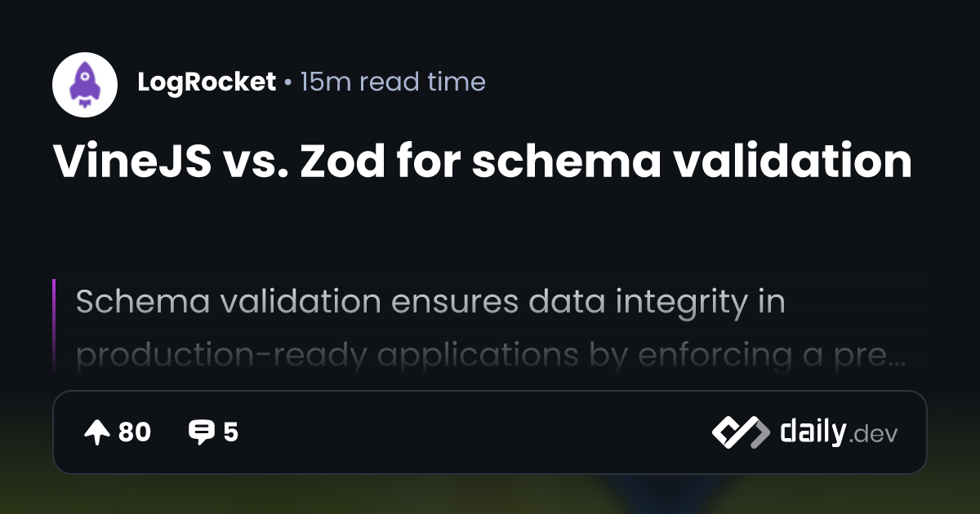Open the LogRocket source name link
This screenshot has width=980, height=514.
tap(207, 82)
